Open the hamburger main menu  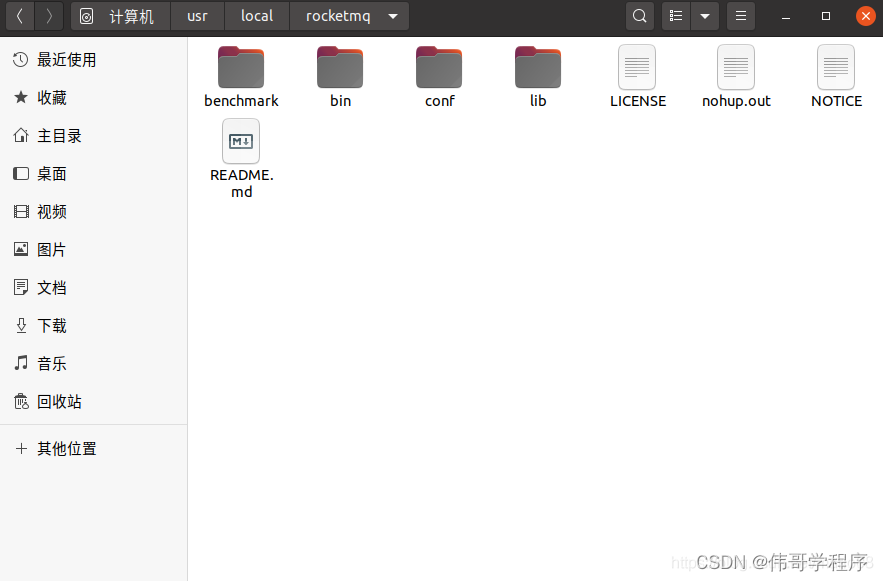[741, 16]
